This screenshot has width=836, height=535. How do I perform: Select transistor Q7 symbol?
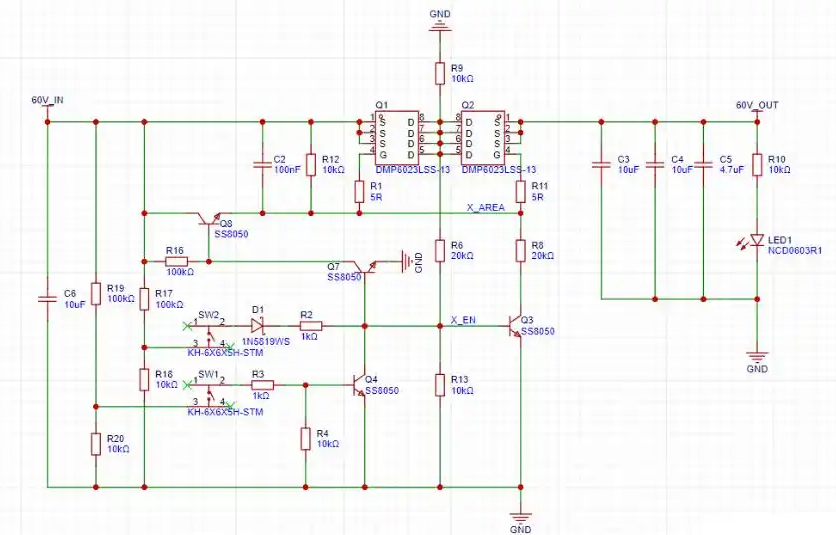[364, 267]
